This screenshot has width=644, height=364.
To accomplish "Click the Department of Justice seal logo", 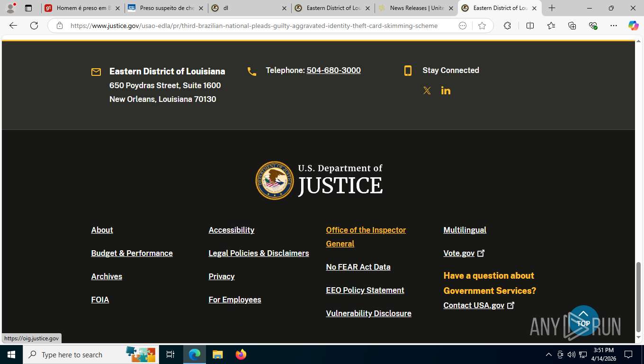I will (x=275, y=181).
